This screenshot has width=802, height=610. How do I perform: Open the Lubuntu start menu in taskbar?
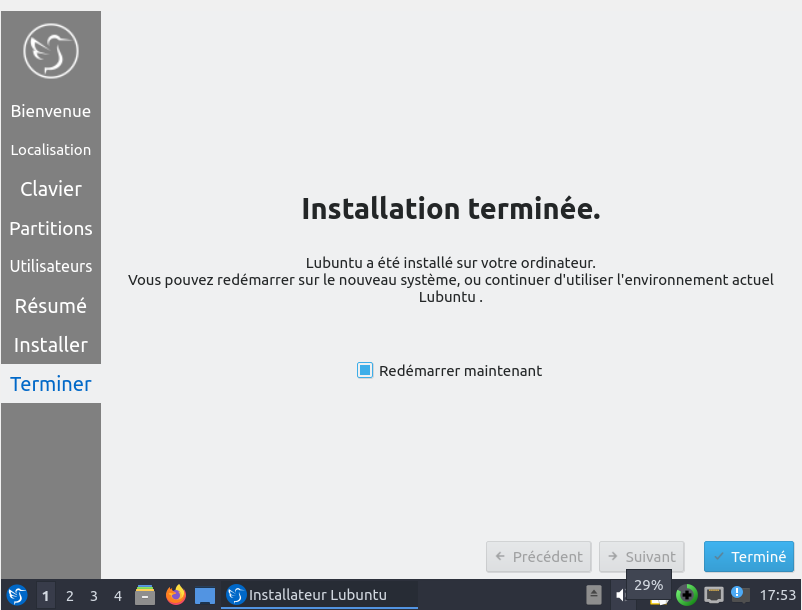(x=17, y=595)
